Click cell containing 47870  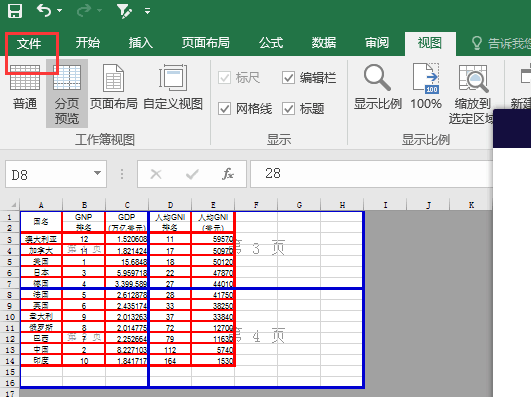(213, 273)
